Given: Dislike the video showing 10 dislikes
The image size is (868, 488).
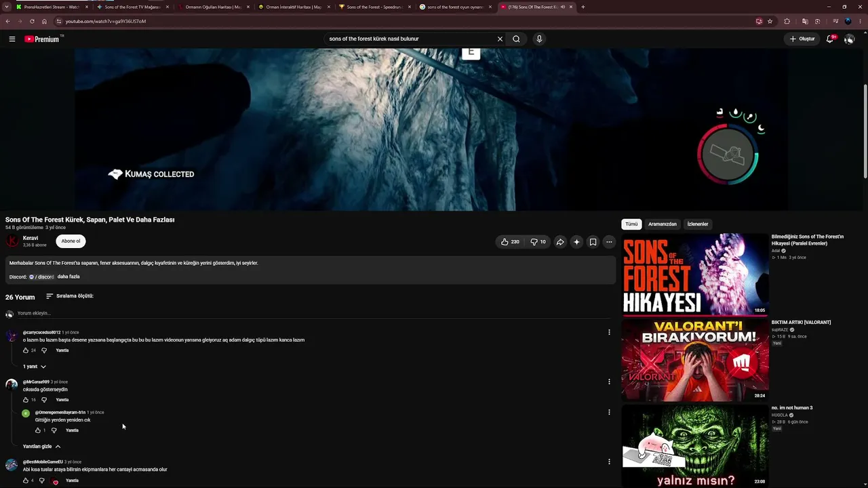Looking at the screenshot, I should tap(538, 241).
